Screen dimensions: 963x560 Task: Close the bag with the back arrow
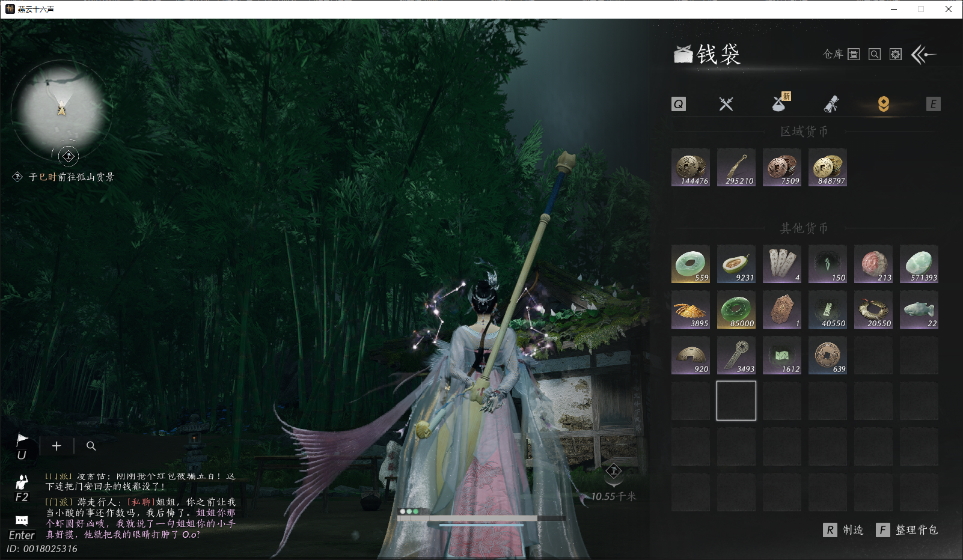coord(924,55)
